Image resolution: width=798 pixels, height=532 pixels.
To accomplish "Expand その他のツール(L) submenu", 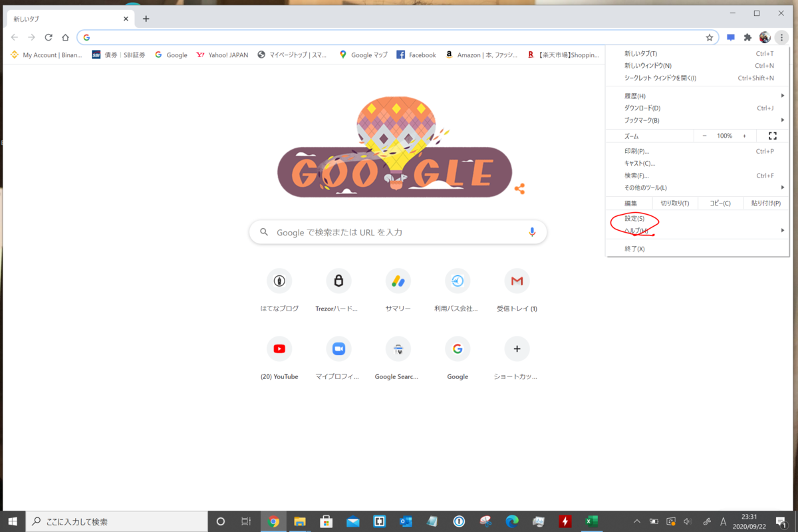I will pyautogui.click(x=698, y=188).
